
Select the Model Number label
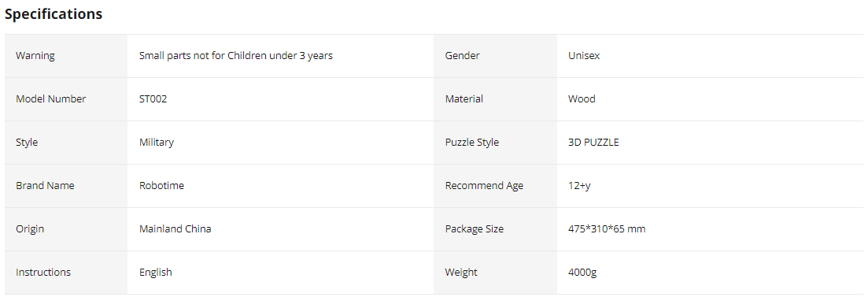click(x=51, y=98)
